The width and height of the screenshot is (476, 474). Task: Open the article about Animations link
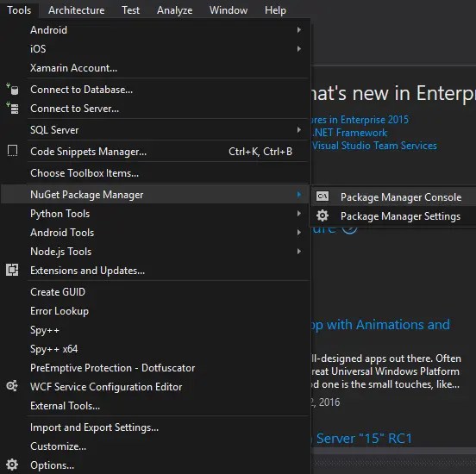[x=380, y=325]
